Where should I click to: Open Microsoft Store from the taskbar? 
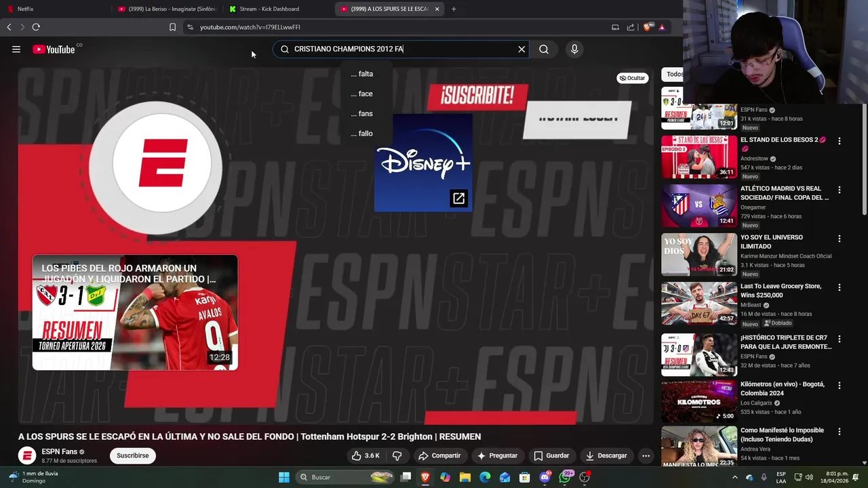pyautogui.click(x=525, y=477)
